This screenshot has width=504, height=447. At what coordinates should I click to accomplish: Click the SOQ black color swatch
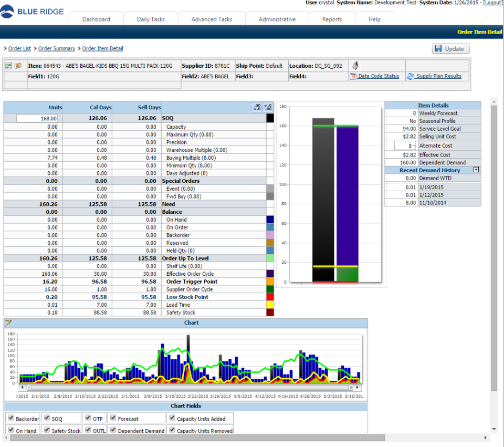tap(270, 118)
